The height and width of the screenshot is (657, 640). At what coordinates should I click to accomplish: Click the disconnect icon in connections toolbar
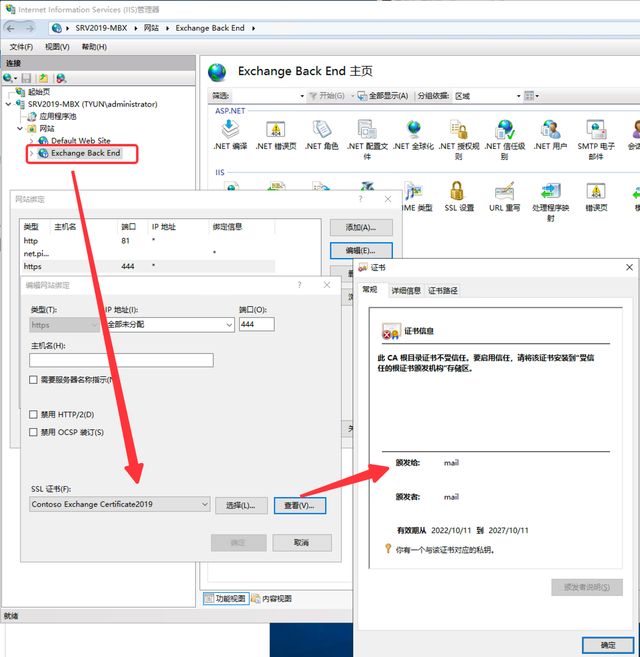point(61,78)
